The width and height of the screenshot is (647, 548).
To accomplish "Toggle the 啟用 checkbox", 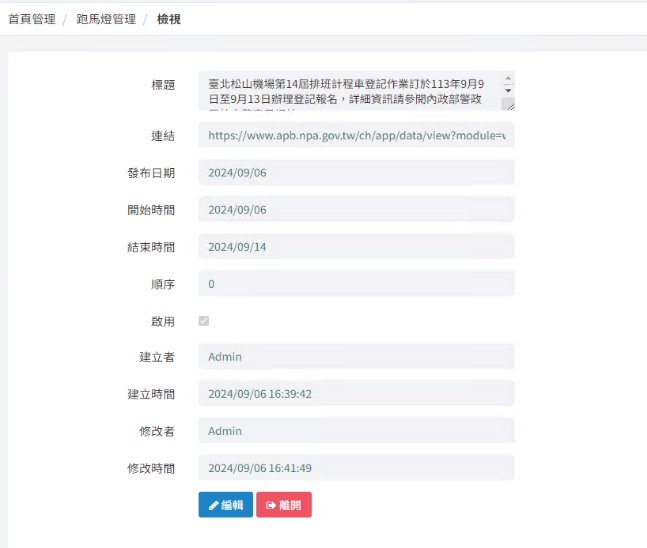I will pyautogui.click(x=204, y=321).
